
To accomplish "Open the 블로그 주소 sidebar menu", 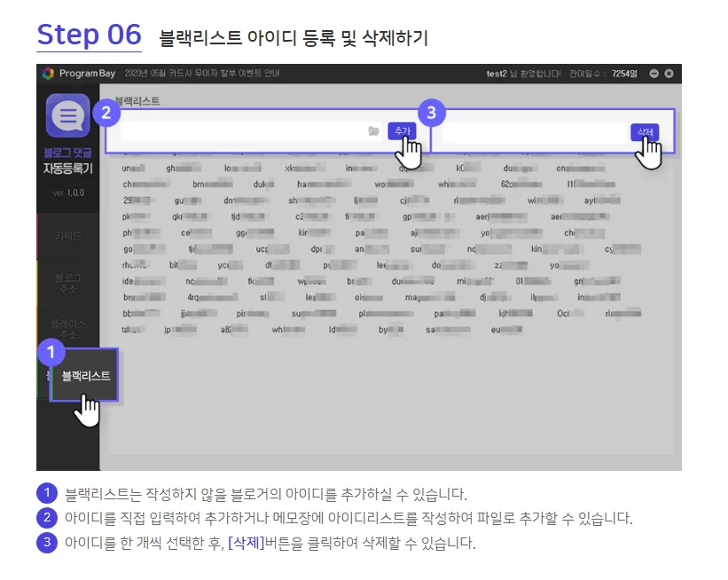I will (x=68, y=283).
